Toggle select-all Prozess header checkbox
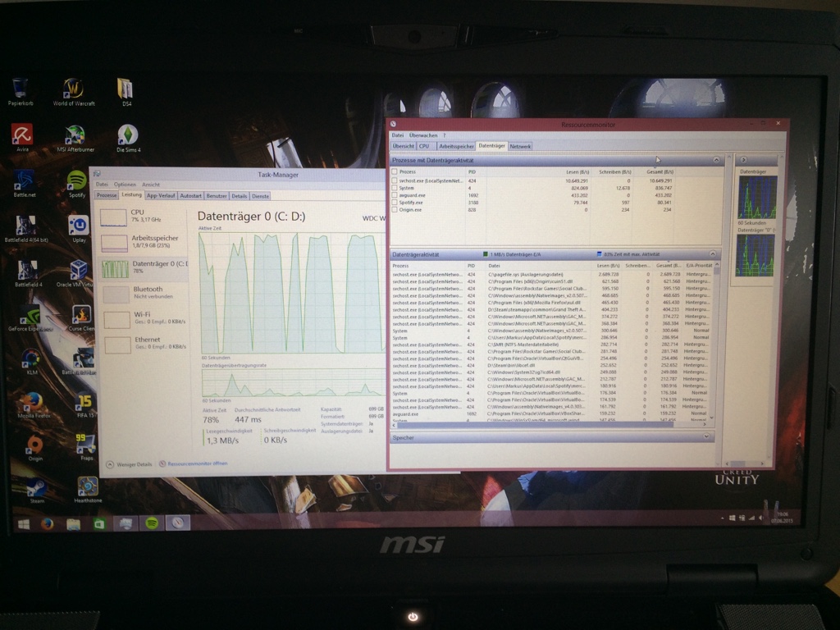The width and height of the screenshot is (840, 630). click(x=395, y=171)
